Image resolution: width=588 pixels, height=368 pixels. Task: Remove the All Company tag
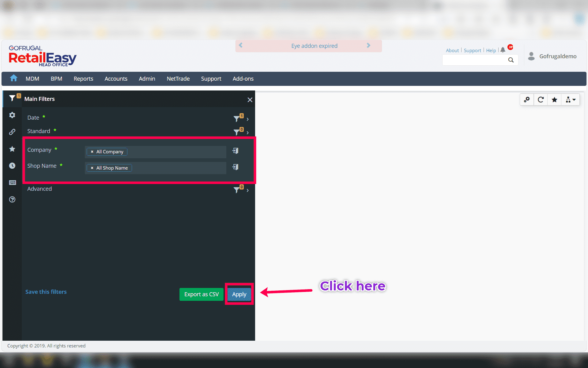pos(92,152)
